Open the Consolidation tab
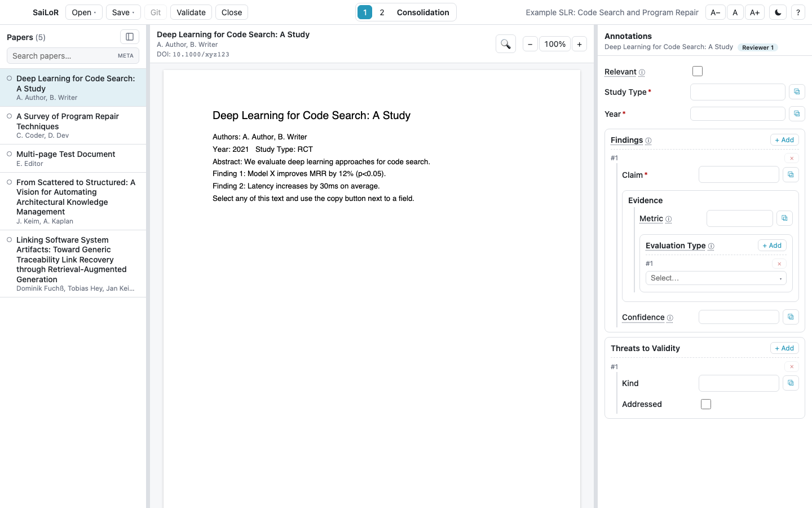Screen dimensions: 812x508 point(423,12)
